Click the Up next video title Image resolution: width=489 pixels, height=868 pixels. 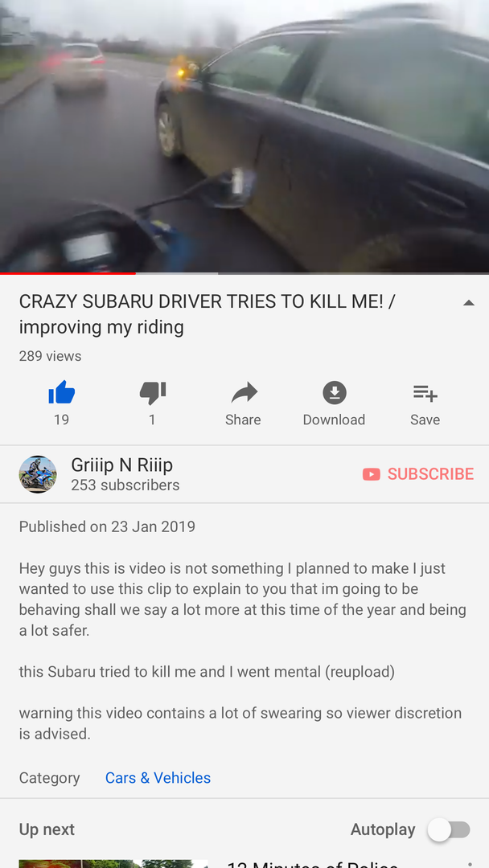[x=313, y=863]
